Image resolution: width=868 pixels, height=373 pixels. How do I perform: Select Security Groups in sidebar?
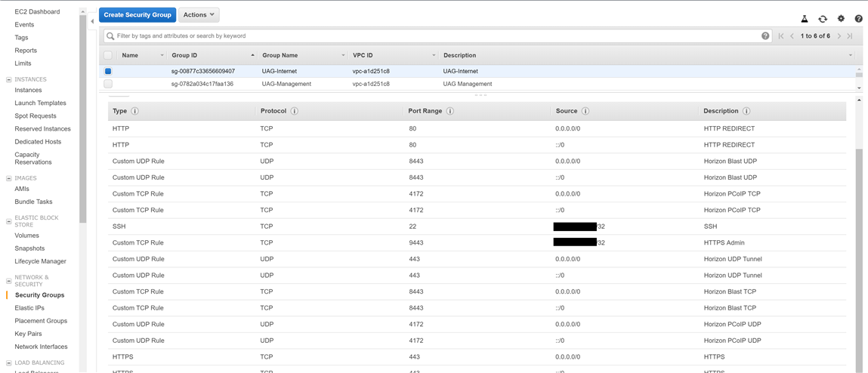tap(40, 295)
